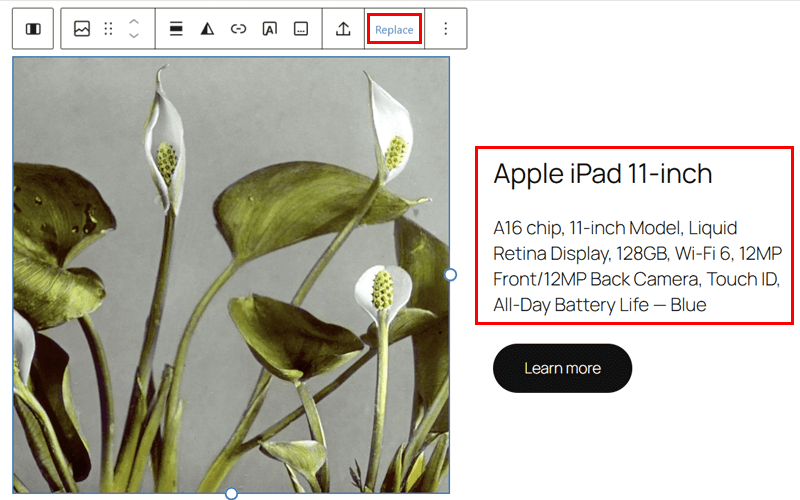Click the Apple iPad 11-inch heading
800x500 pixels.
coord(603,174)
